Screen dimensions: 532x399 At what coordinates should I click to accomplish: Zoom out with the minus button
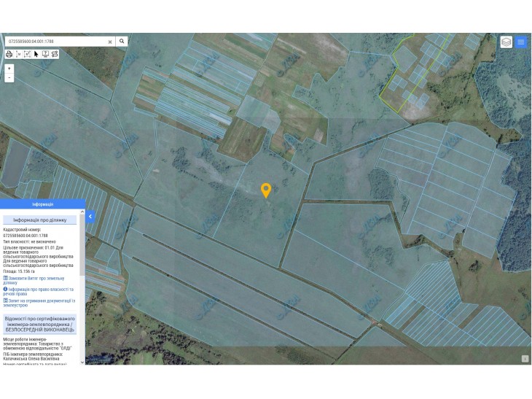(x=9, y=78)
